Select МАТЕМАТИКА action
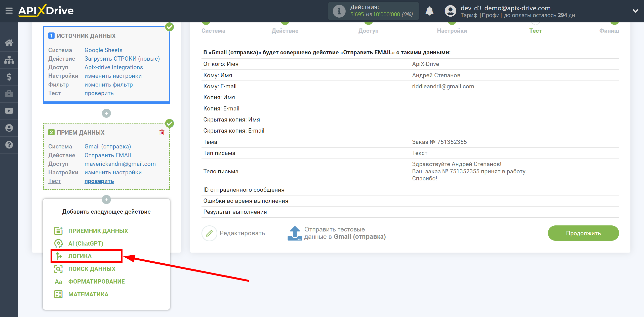 (88, 294)
